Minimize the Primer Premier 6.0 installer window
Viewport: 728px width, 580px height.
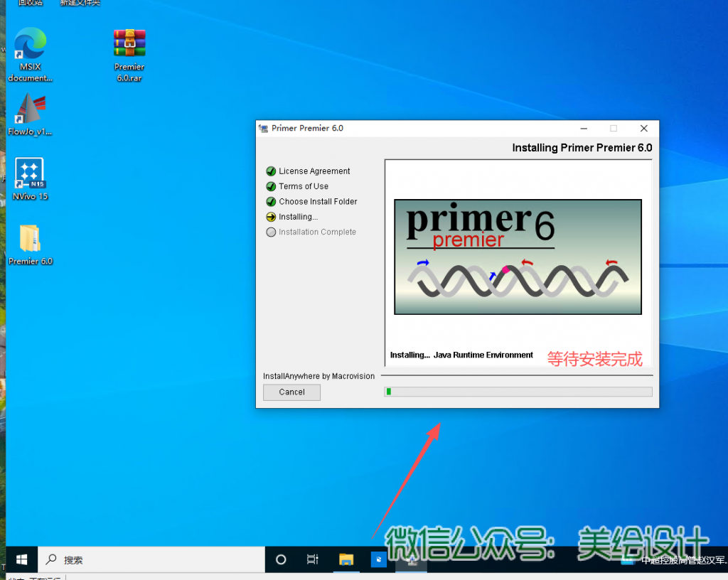coord(583,129)
